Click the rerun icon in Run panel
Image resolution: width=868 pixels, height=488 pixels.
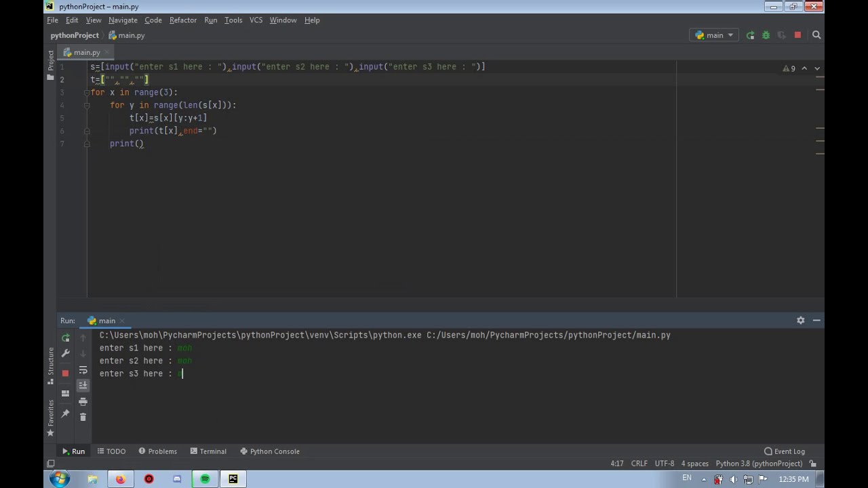coord(65,338)
